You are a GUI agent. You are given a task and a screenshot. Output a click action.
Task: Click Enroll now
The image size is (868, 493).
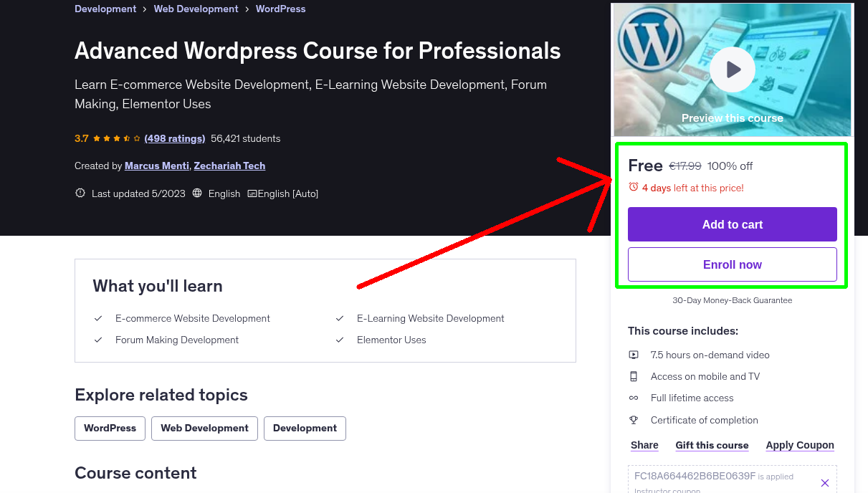tap(732, 264)
